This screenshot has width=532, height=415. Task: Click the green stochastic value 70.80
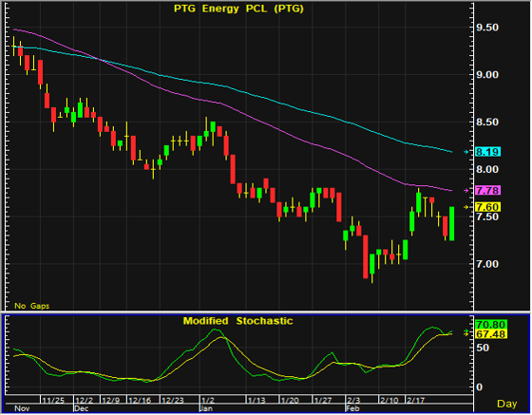pos(490,325)
